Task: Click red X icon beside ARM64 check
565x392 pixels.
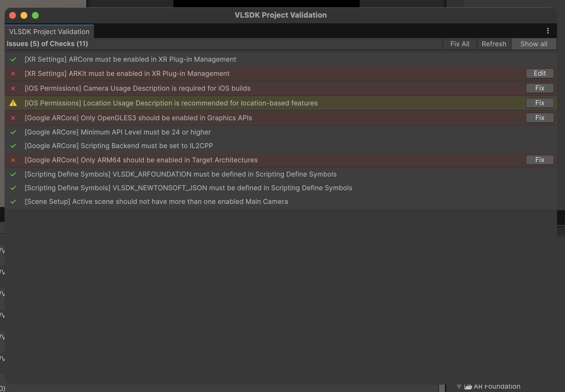Action: point(13,160)
